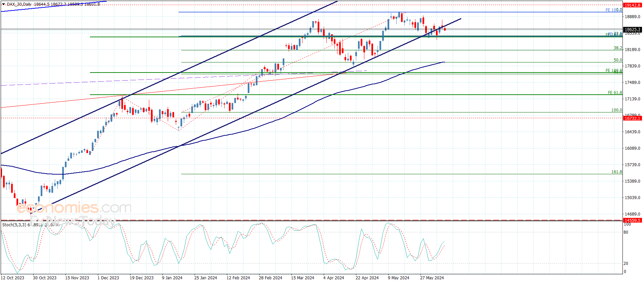Select the red 14559.5 price label
Viewport: 644px width, 282px height.
tap(633, 220)
